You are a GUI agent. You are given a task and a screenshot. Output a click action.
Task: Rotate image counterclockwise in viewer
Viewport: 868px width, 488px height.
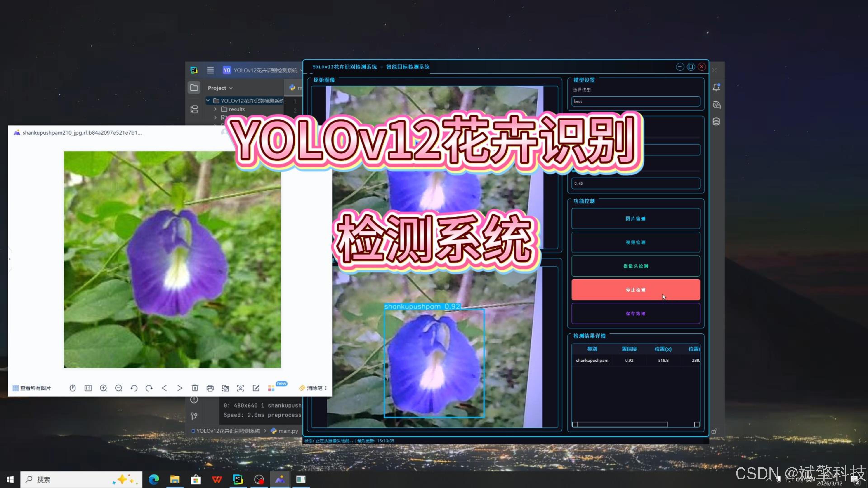134,388
